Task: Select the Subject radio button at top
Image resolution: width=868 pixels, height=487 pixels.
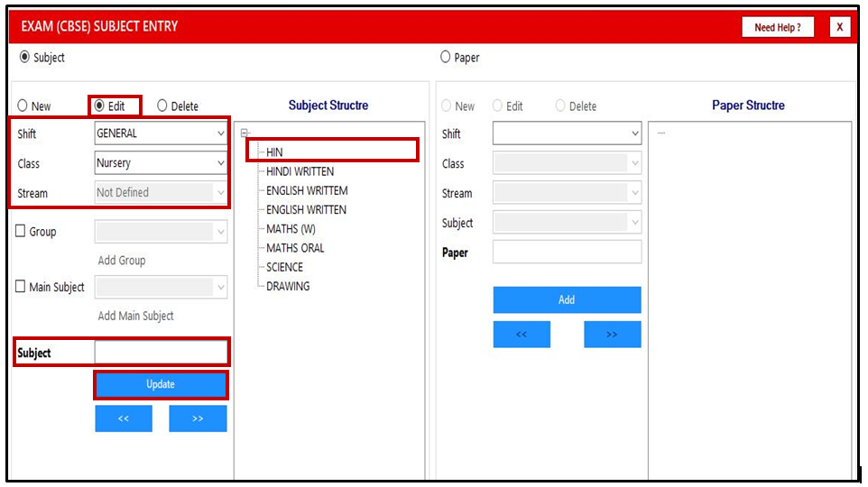Action: pyautogui.click(x=24, y=57)
